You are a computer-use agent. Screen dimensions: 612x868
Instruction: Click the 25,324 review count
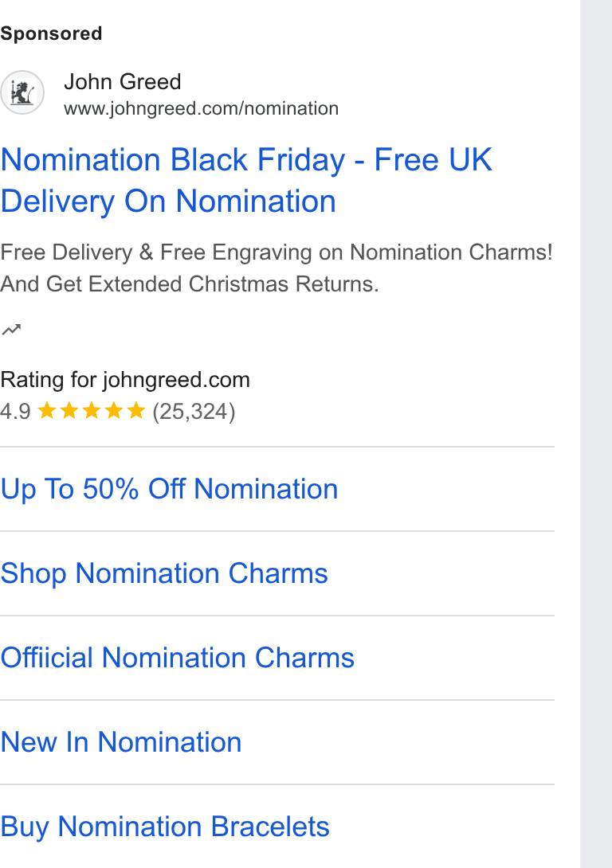tap(194, 411)
